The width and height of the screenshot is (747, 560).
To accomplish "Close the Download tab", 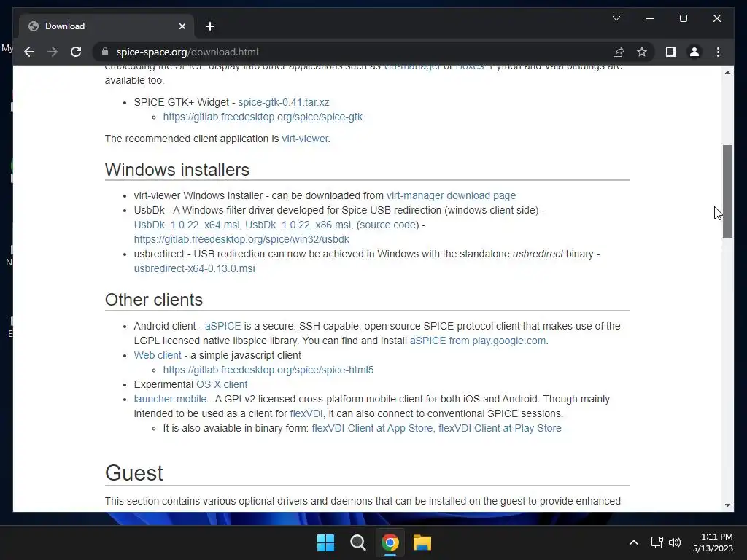I will (182, 26).
